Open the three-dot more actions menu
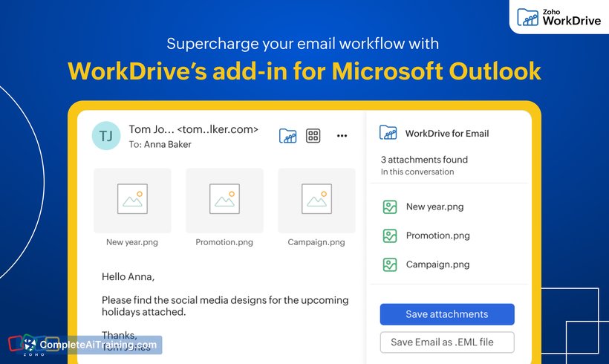Viewport: 609px width, 364px height. [342, 136]
